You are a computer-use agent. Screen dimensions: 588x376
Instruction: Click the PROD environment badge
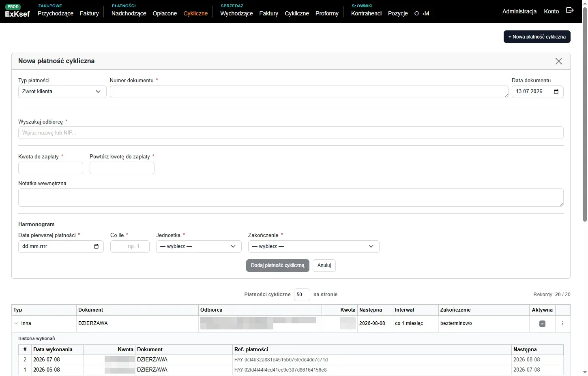(x=13, y=7)
